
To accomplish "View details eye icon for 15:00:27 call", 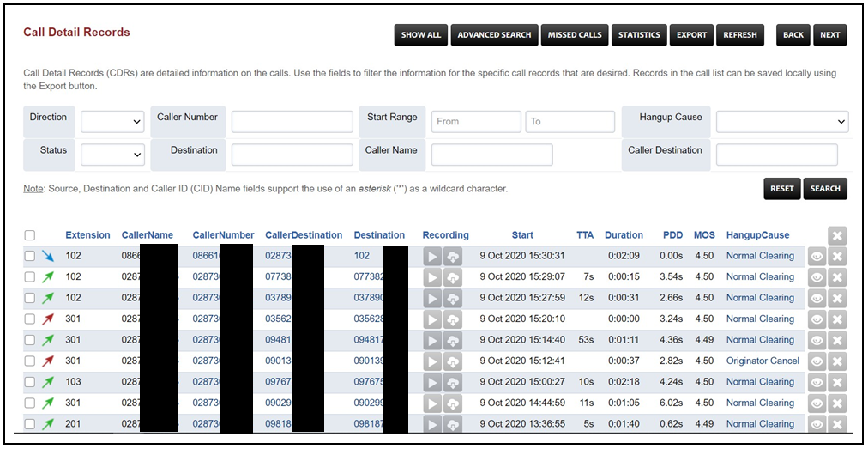I will pos(817,382).
